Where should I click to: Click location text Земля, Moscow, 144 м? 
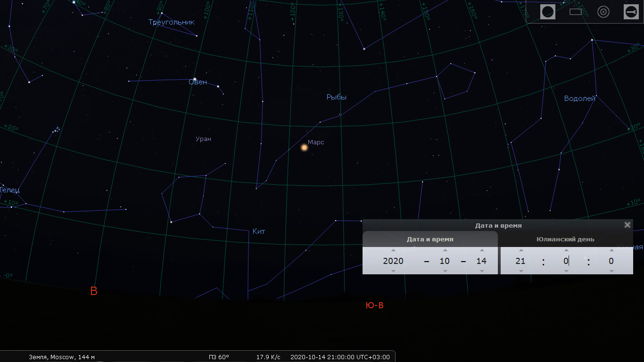[62, 357]
